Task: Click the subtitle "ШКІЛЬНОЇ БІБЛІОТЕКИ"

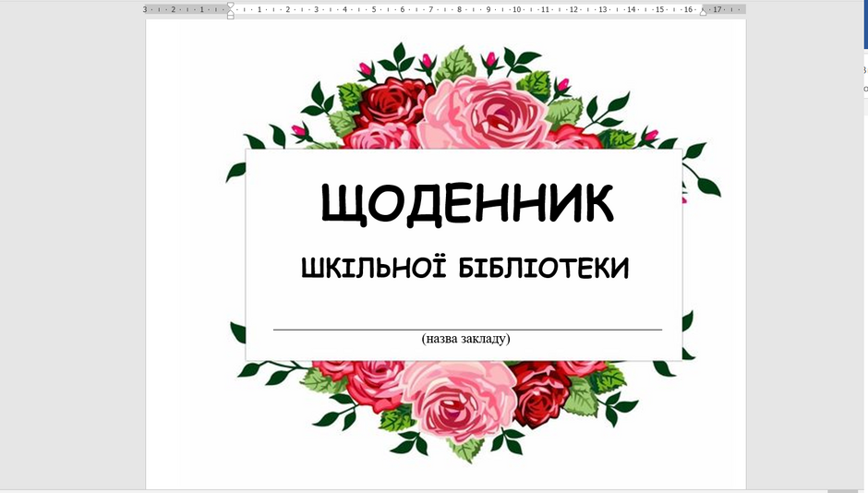Action: pos(465,268)
